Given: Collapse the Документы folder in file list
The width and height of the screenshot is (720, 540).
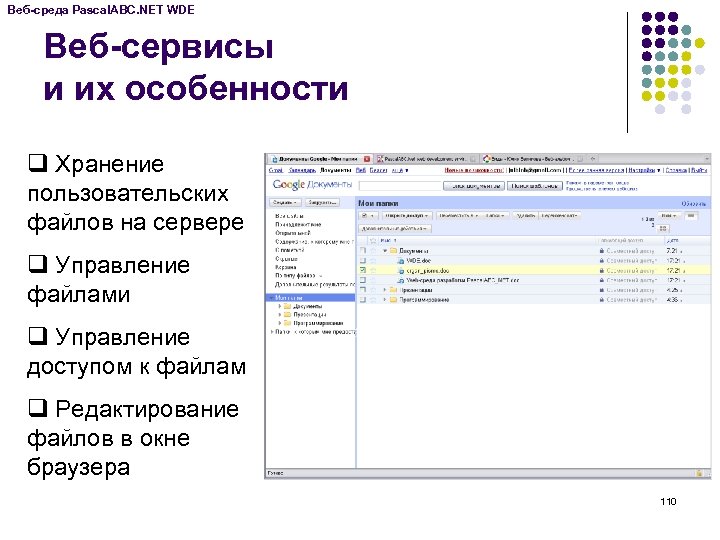Looking at the screenshot, I should 385,251.
